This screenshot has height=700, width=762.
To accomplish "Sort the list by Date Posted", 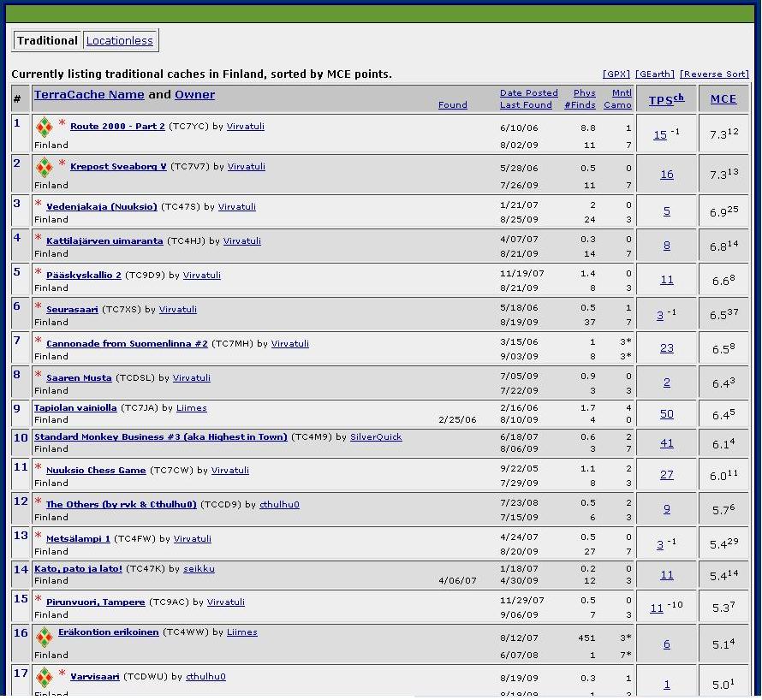I will [x=528, y=92].
